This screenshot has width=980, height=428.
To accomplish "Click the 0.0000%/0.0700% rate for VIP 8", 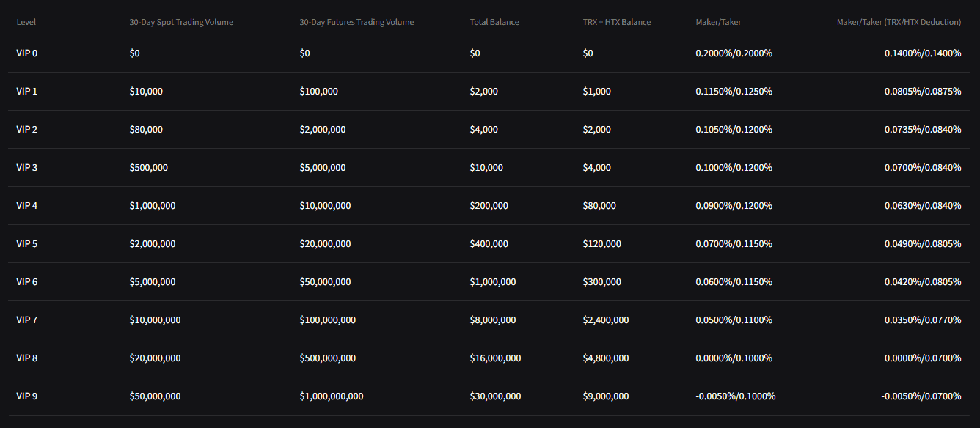I will click(922, 358).
